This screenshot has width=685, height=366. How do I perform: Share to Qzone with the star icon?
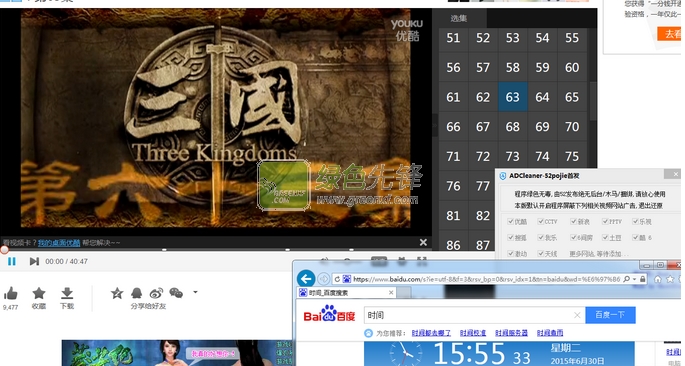pyautogui.click(x=117, y=293)
